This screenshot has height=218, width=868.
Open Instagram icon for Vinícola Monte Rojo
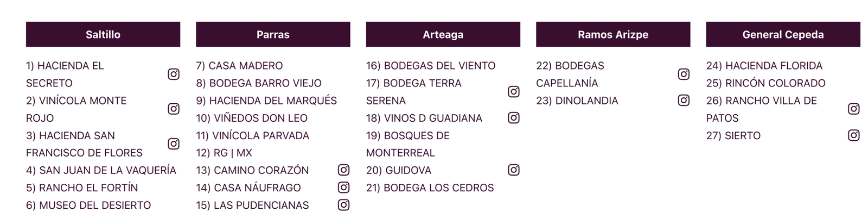pos(174,109)
